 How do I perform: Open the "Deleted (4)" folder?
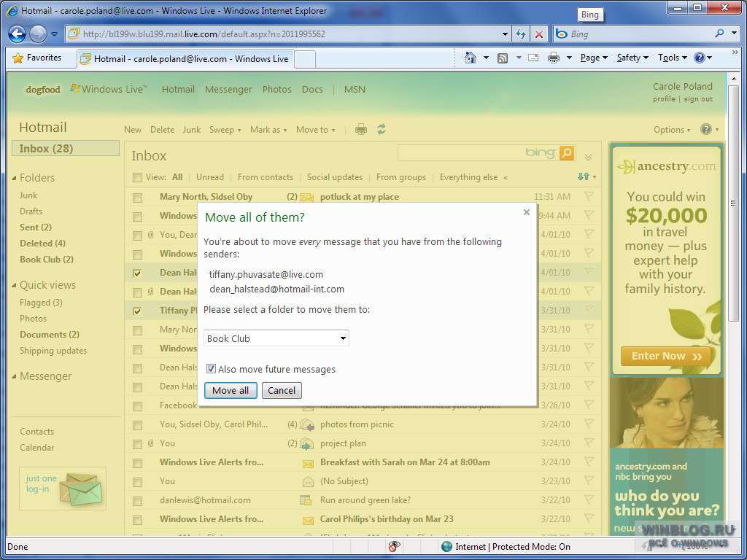42,244
